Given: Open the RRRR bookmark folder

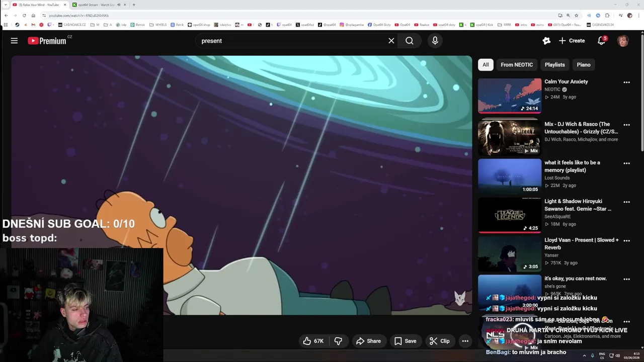Looking at the screenshot, I should (504, 25).
